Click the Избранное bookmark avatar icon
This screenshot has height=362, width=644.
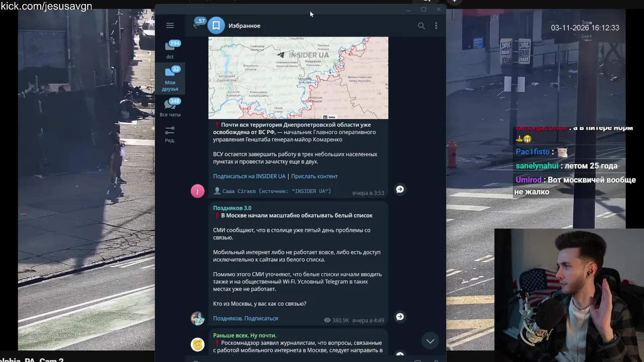pyautogui.click(x=216, y=26)
